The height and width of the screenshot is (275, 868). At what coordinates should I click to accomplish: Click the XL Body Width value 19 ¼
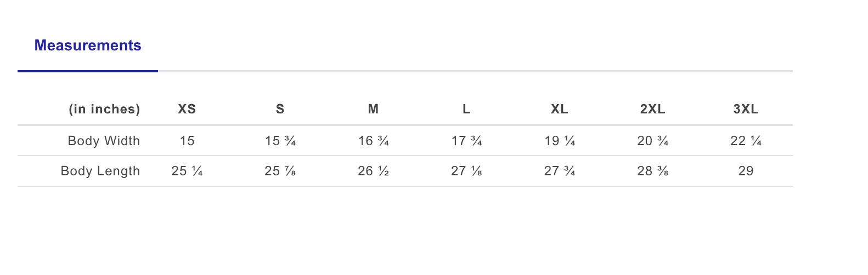click(560, 141)
